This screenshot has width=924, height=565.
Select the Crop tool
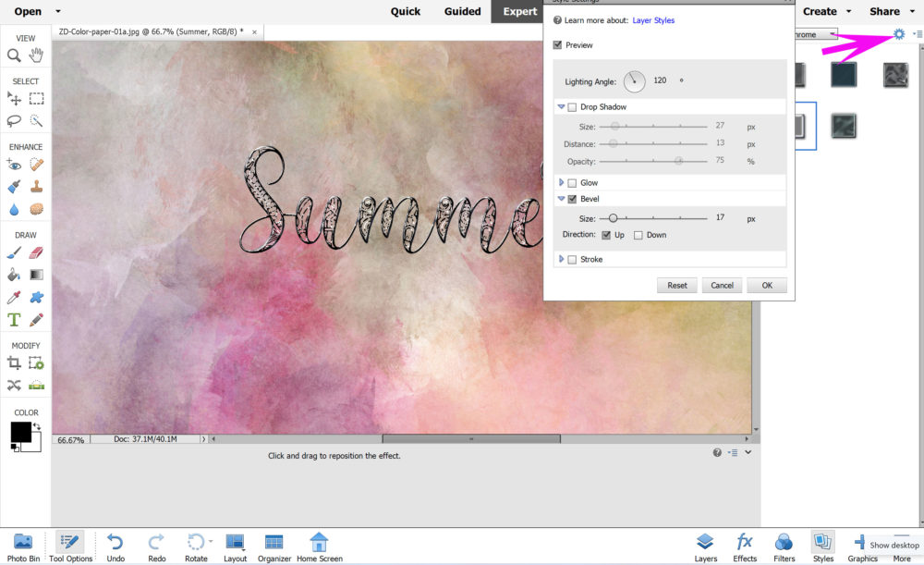pyautogui.click(x=14, y=363)
